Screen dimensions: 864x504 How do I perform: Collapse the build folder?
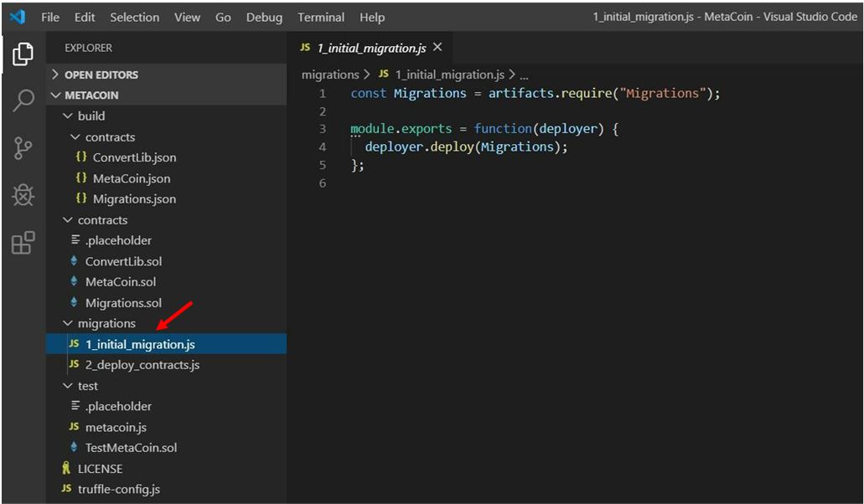(x=91, y=116)
